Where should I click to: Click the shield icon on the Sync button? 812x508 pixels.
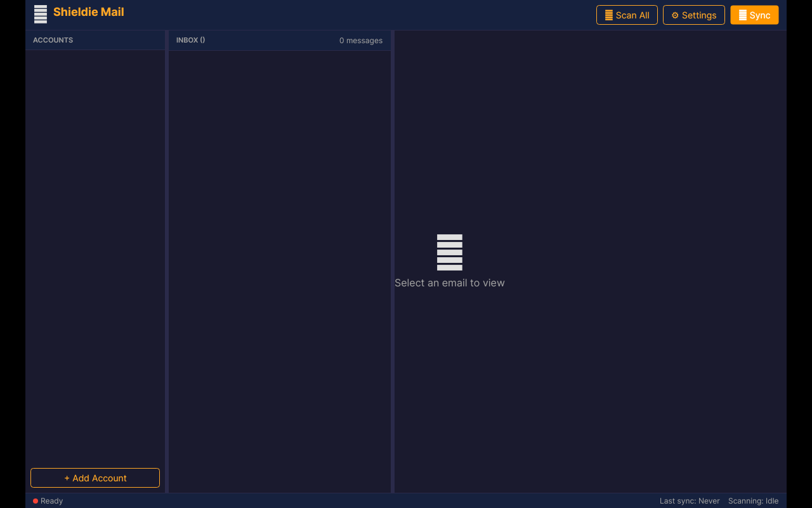(x=743, y=14)
